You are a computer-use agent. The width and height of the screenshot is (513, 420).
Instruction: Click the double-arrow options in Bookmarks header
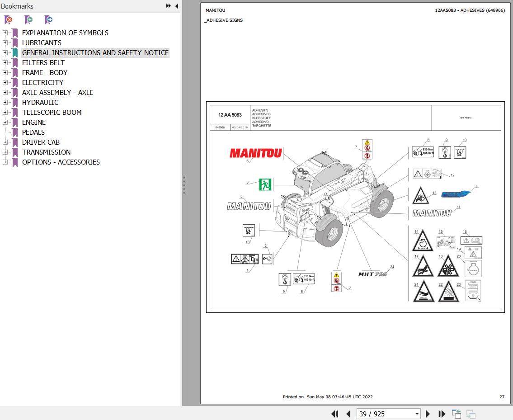click(x=168, y=6)
